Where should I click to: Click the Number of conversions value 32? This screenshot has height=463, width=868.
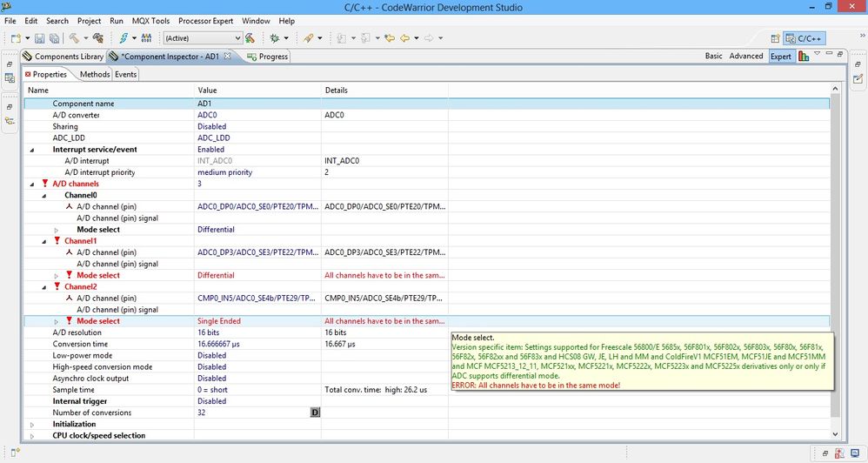(202, 413)
